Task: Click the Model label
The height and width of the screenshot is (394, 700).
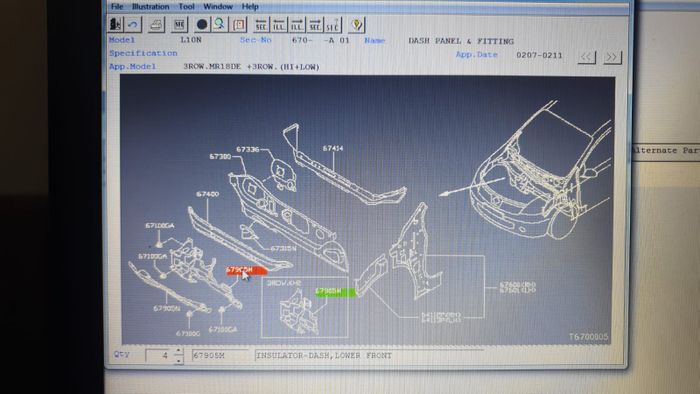Action: pos(122,40)
